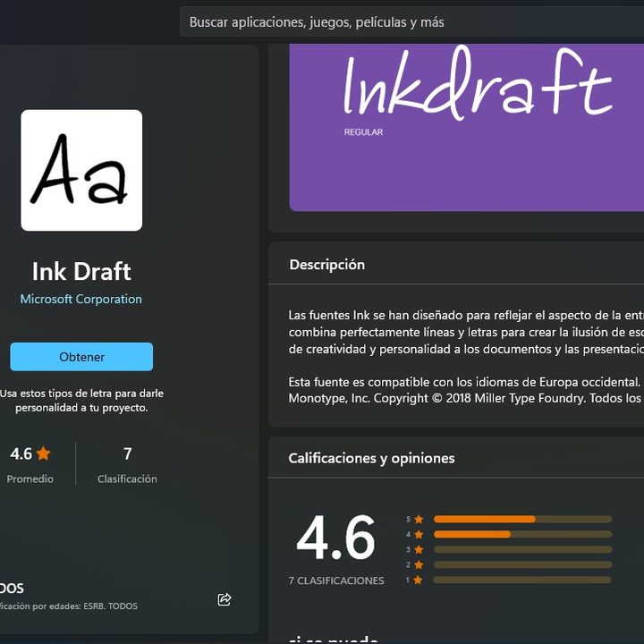Click the 'Esta fuente es compatible' paragraph
The image size is (644, 644).
(x=466, y=390)
